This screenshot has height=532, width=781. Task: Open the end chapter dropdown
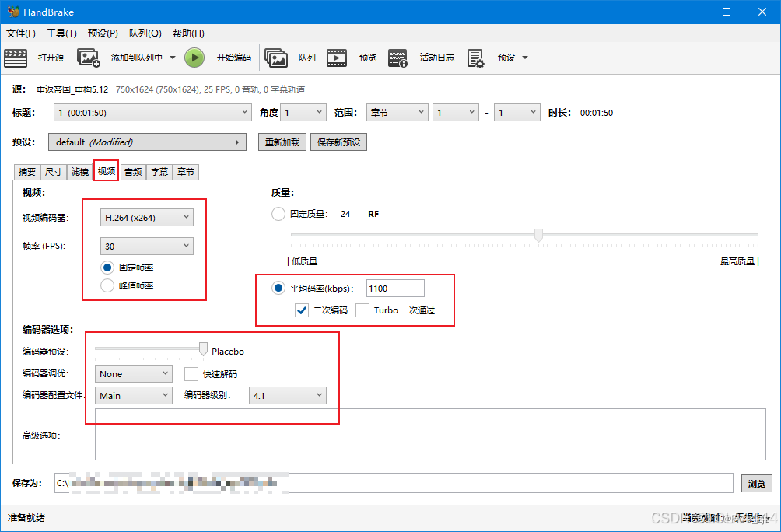pos(517,113)
